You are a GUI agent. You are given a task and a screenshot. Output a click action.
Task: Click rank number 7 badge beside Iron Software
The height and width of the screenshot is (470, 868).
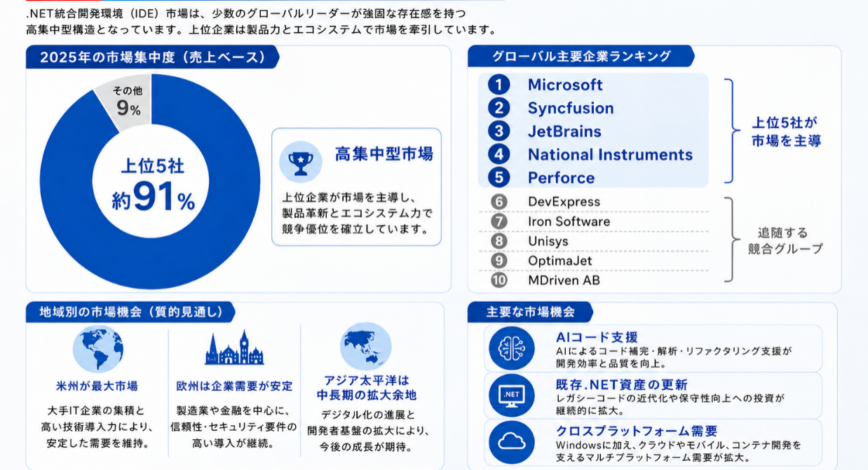(x=499, y=221)
